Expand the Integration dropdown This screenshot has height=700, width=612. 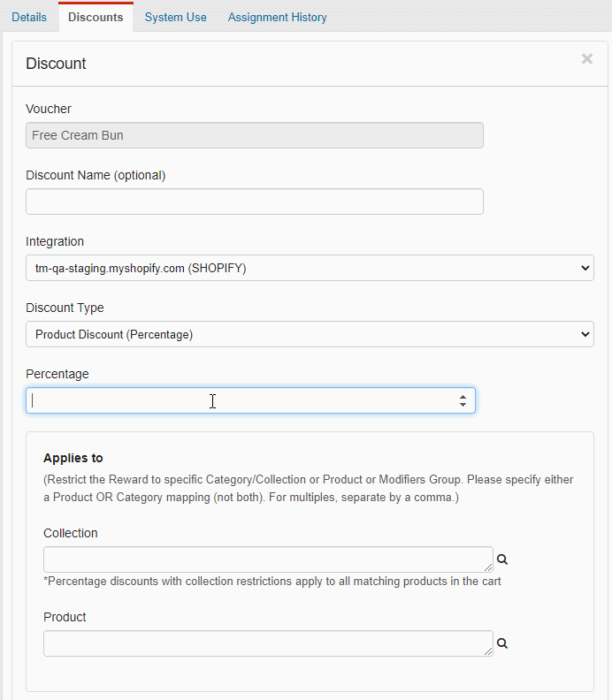click(310, 268)
